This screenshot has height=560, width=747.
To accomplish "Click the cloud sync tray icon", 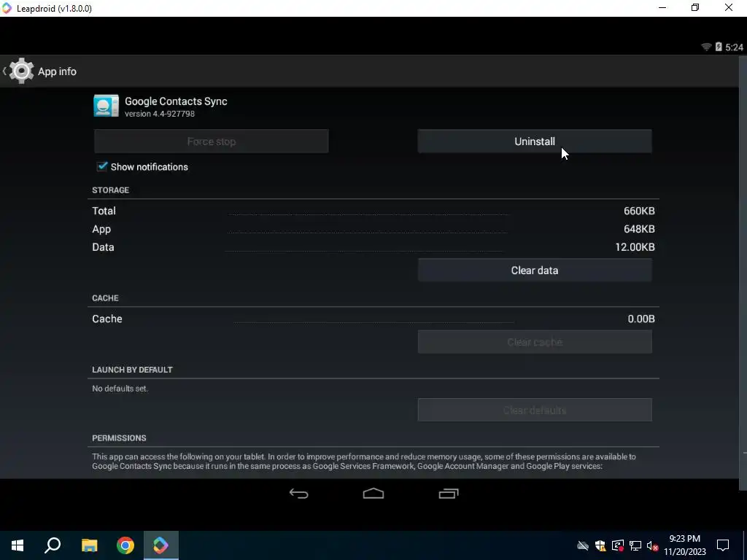I will point(583,545).
